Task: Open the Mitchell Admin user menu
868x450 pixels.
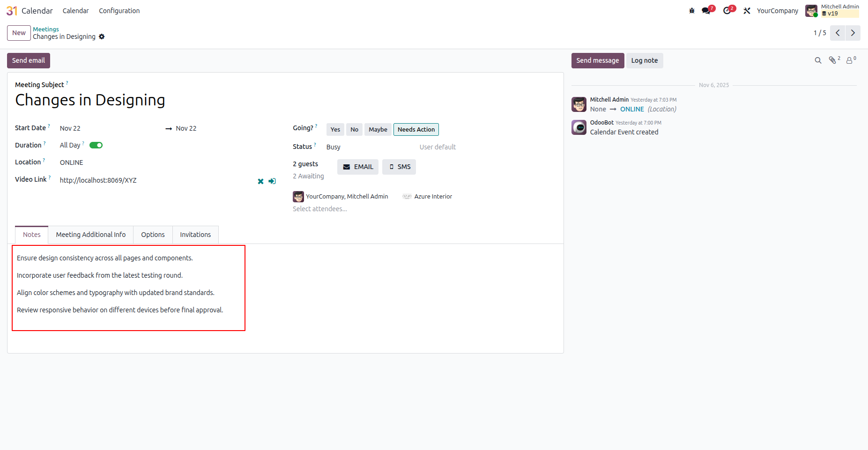Action: tap(832, 11)
